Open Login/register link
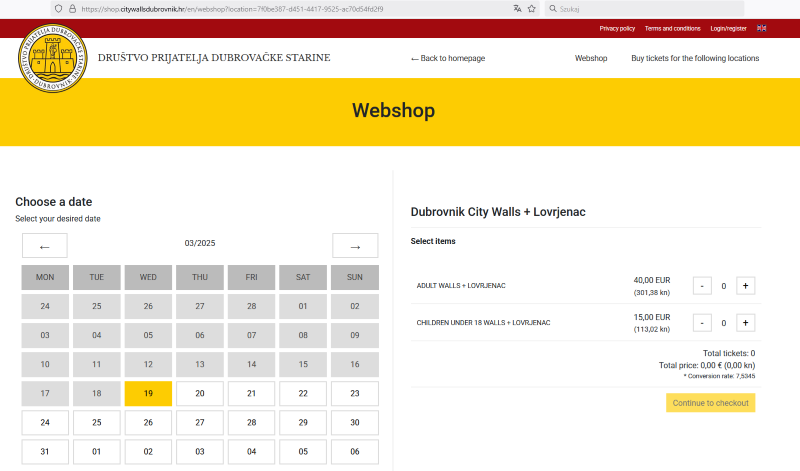The width and height of the screenshot is (800, 471). click(728, 28)
